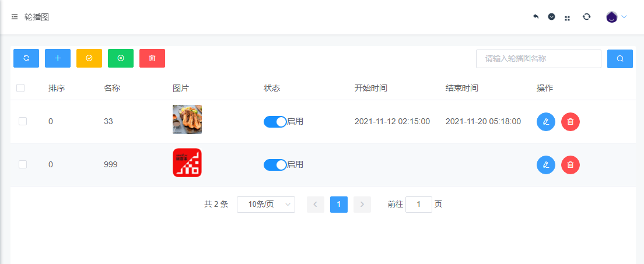
Task: Click the yellow checkmark enable button
Action: [89, 58]
